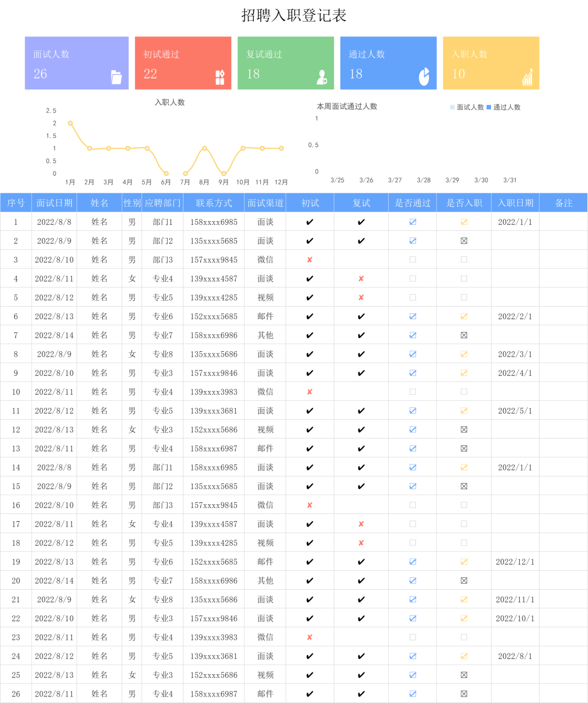This screenshot has width=588, height=703.
Task: Check the 是否入职 checkbox in row 5
Action: (464, 297)
